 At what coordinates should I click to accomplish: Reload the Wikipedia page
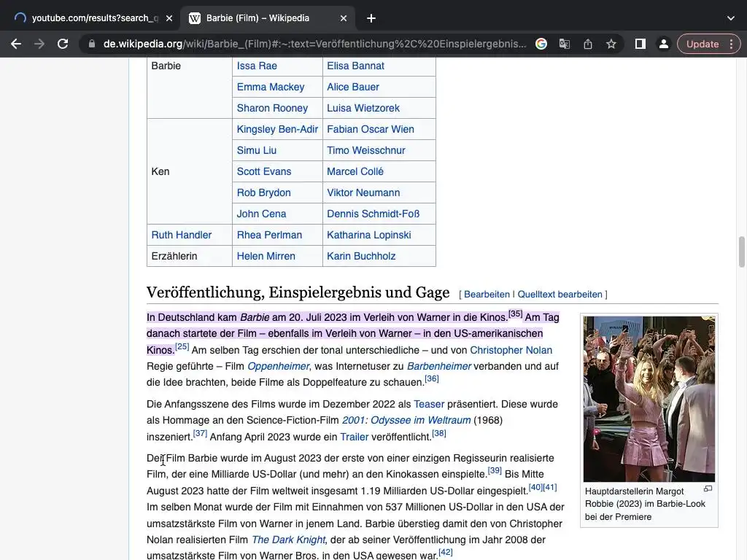(63, 44)
